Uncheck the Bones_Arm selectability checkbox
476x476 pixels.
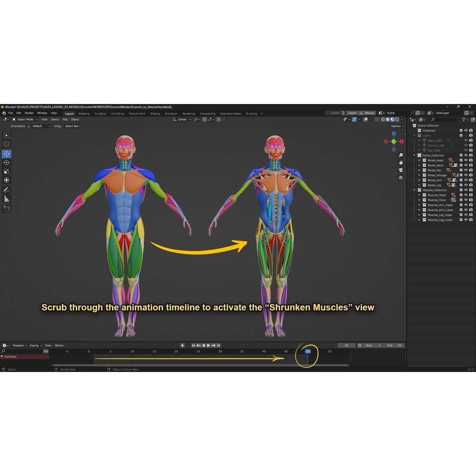461,180
